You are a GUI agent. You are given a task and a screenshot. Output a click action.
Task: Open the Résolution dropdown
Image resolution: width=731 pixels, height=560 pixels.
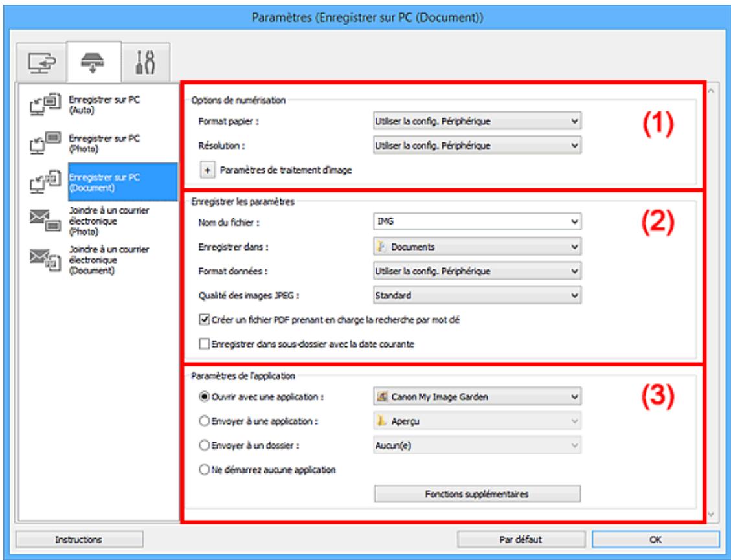[477, 144]
